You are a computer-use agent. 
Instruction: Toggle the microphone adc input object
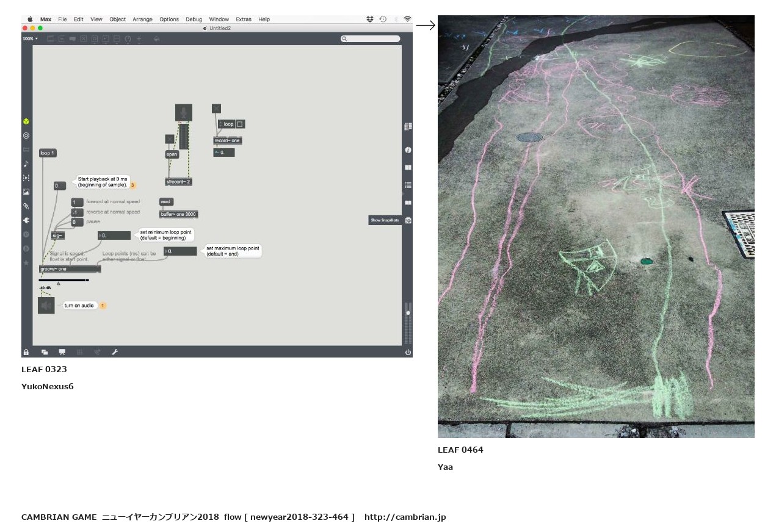click(184, 112)
